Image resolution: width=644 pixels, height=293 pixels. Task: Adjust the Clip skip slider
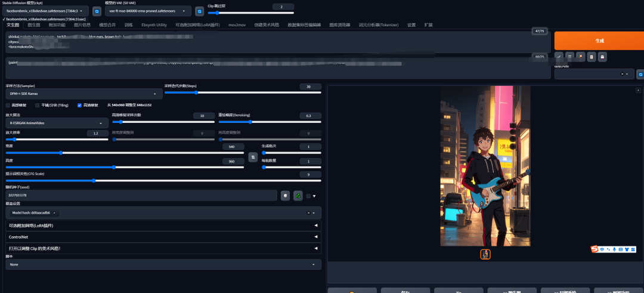click(x=251, y=13)
